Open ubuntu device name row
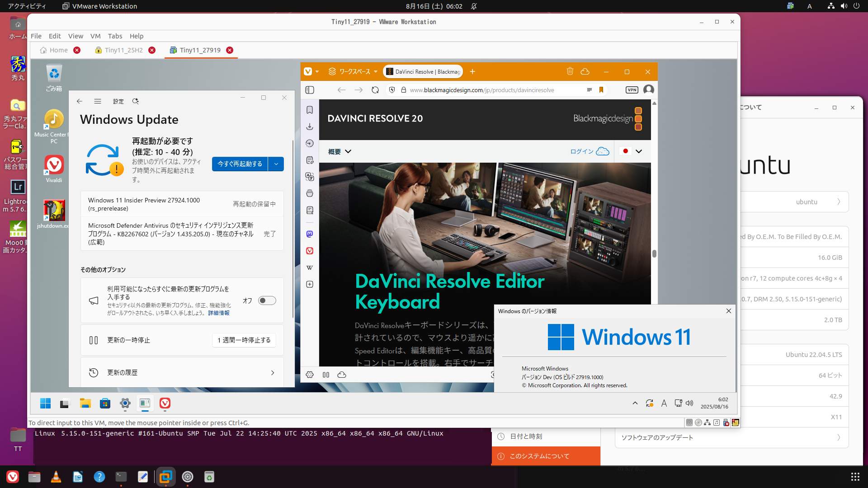Image resolution: width=868 pixels, height=488 pixels. [x=794, y=202]
